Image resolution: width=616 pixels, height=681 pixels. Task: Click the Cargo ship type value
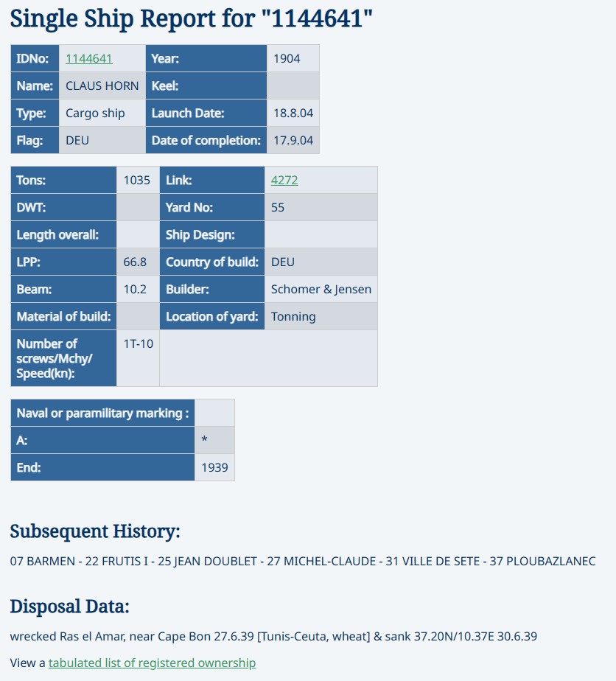click(x=95, y=113)
